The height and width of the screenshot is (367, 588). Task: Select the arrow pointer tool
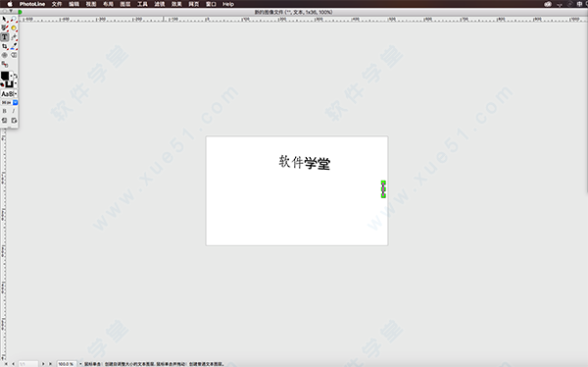coord(5,20)
